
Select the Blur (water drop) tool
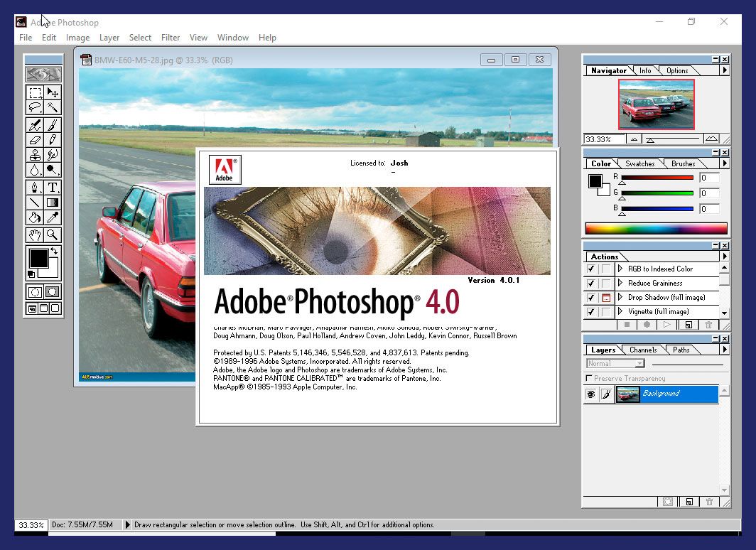(x=35, y=170)
